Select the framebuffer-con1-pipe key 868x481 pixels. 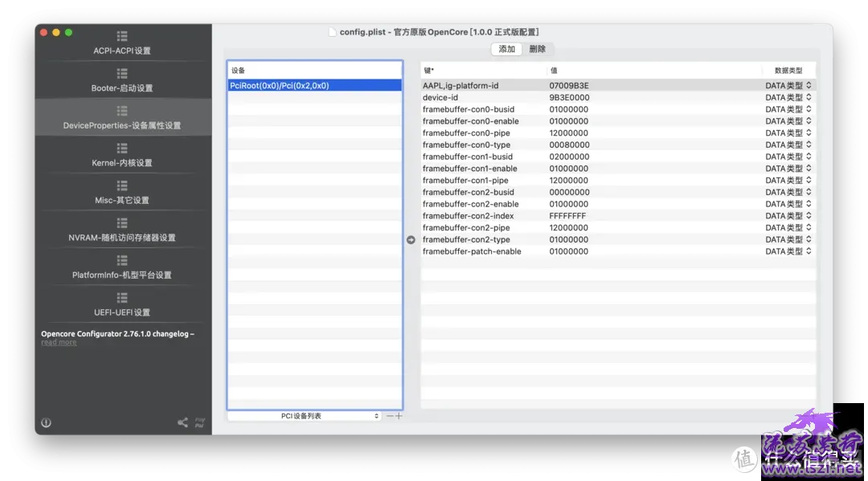(x=465, y=180)
